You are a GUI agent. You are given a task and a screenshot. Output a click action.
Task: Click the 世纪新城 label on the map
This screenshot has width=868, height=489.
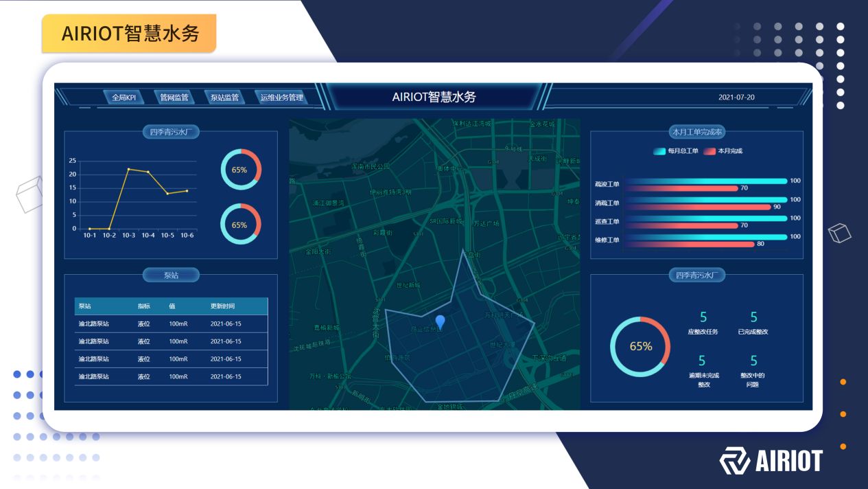point(408,285)
